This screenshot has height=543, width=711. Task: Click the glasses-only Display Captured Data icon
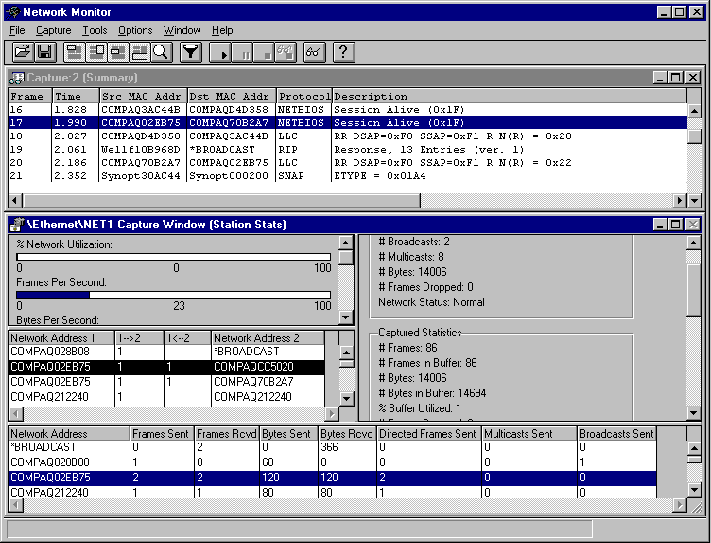coord(313,52)
